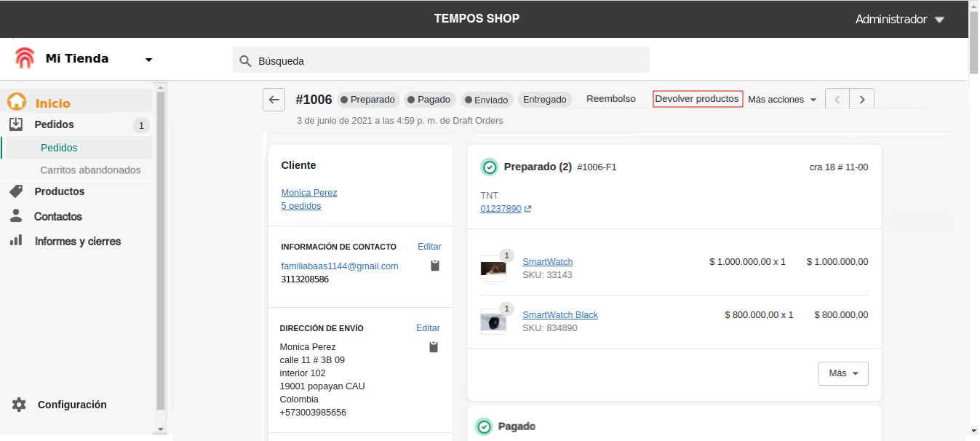Go to next order with right chevron
This screenshot has width=980, height=441.
tap(862, 100)
